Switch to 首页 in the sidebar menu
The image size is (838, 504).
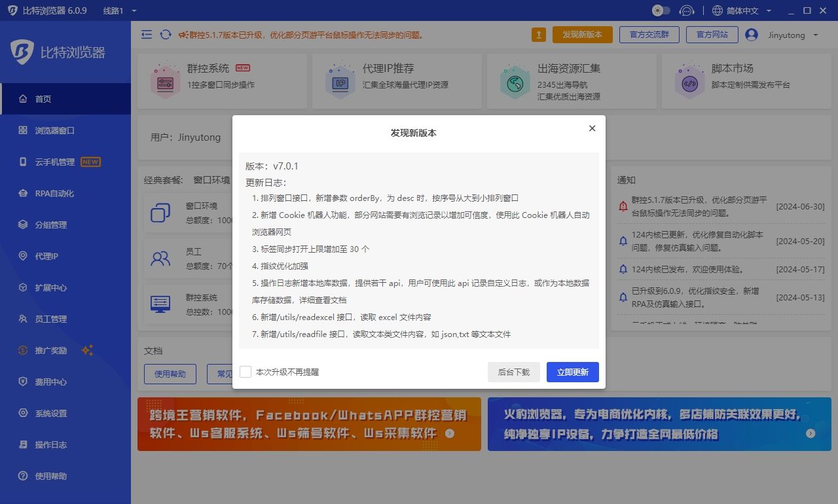(41, 99)
